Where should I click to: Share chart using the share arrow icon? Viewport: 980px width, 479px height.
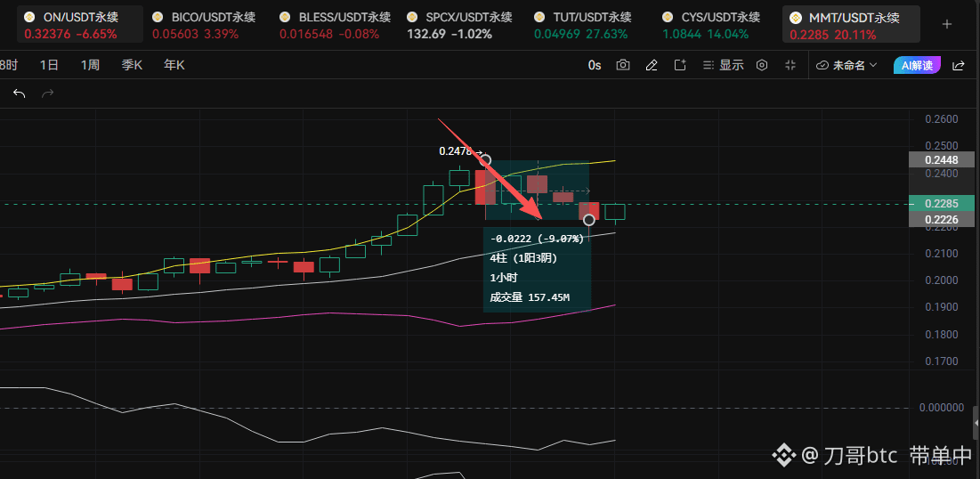pos(958,65)
